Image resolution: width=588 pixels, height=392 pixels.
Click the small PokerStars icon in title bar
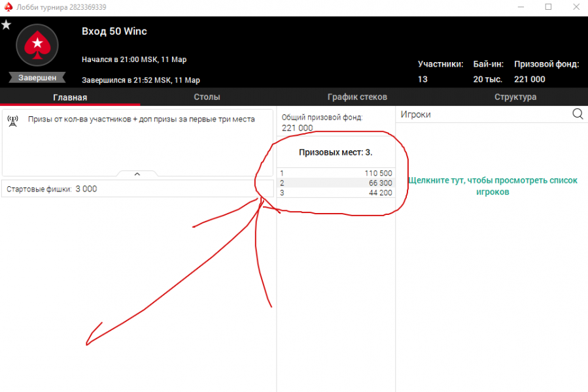[8, 7]
